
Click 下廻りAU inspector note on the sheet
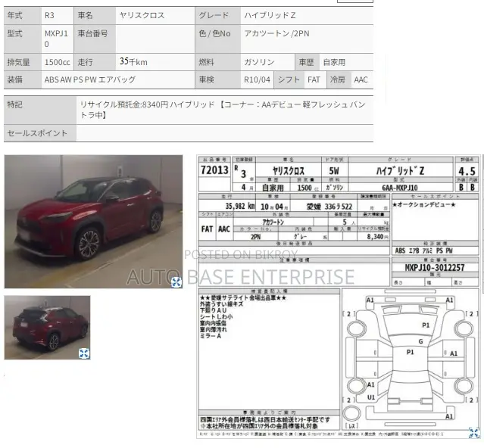[x=214, y=310]
